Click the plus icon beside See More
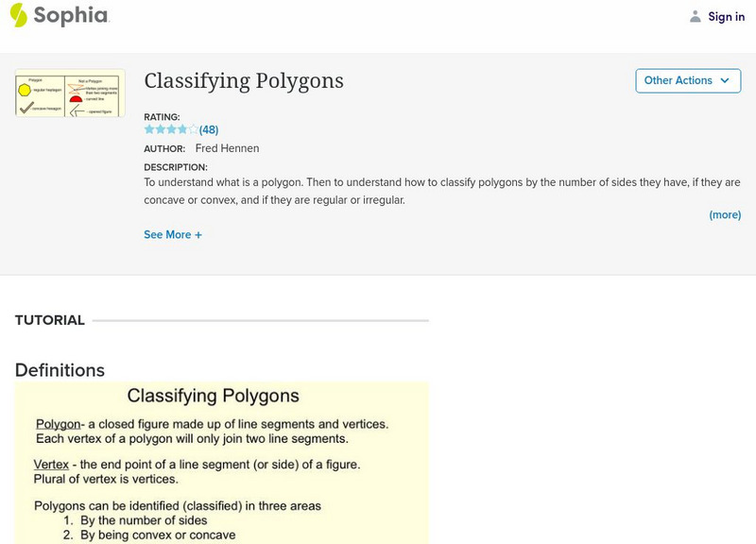This screenshot has height=544, width=756. [198, 235]
